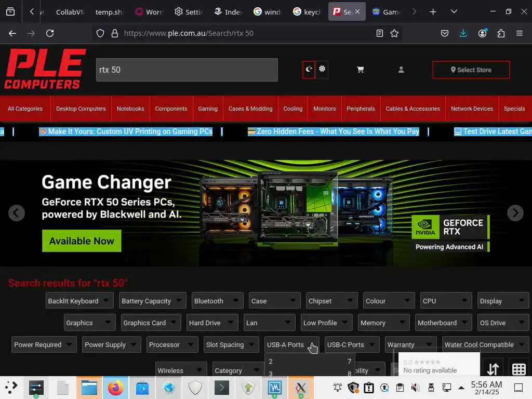
Task: Open Gaming menu
Action: (208, 109)
